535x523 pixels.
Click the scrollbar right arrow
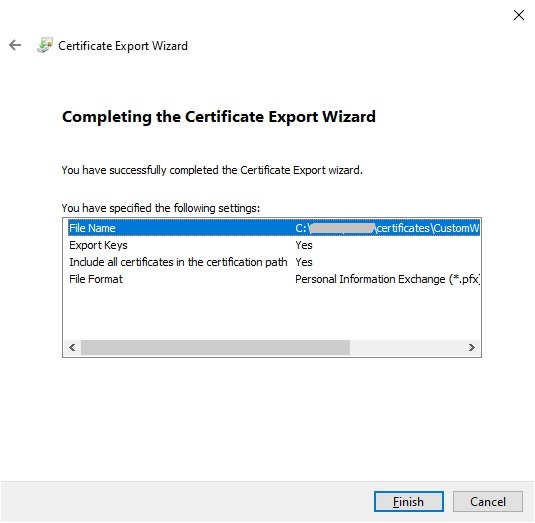[x=472, y=347]
